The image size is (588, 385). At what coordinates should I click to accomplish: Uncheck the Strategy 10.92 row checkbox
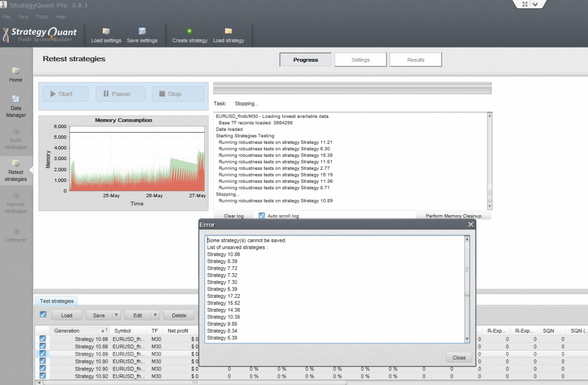coord(43,376)
